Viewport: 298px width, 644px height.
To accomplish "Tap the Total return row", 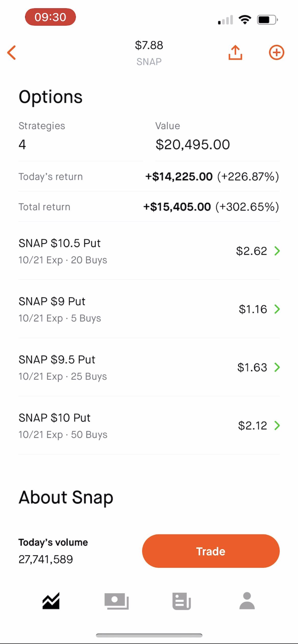I will pyautogui.click(x=149, y=207).
